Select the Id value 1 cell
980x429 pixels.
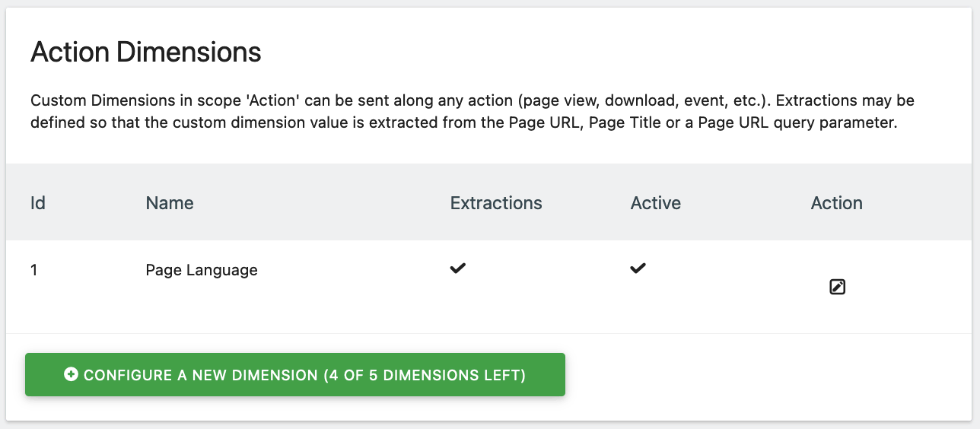[x=34, y=270]
